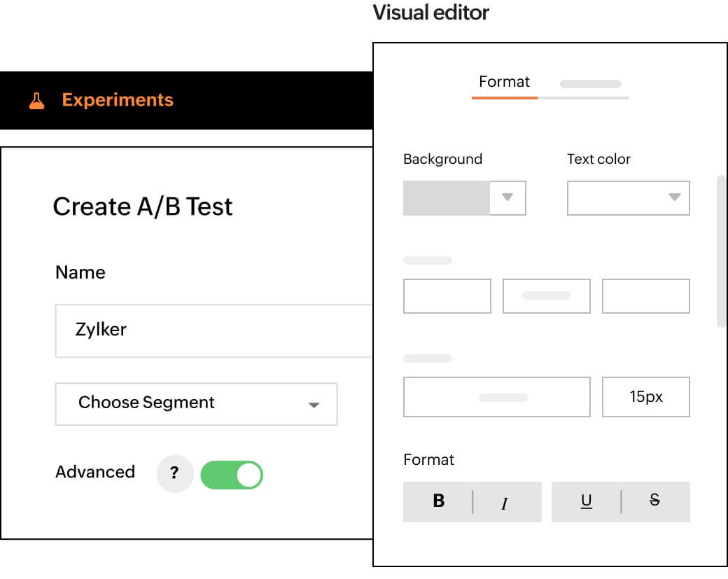
Task: Click the middle box in three-box row
Action: (546, 296)
